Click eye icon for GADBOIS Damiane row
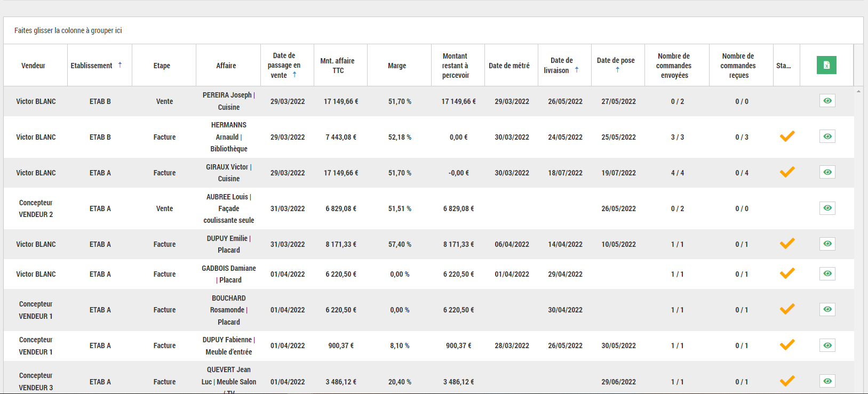Viewport: 868px width, 394px height. 827,274
